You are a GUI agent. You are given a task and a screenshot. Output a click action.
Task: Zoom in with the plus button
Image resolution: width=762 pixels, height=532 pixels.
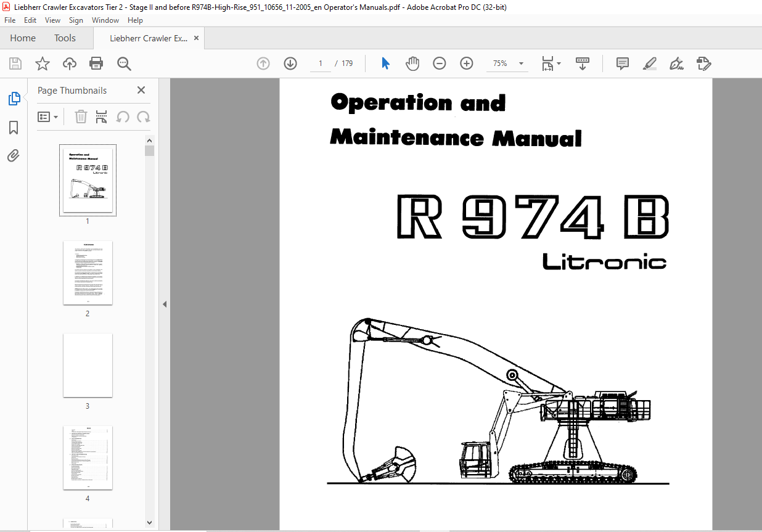pos(467,63)
